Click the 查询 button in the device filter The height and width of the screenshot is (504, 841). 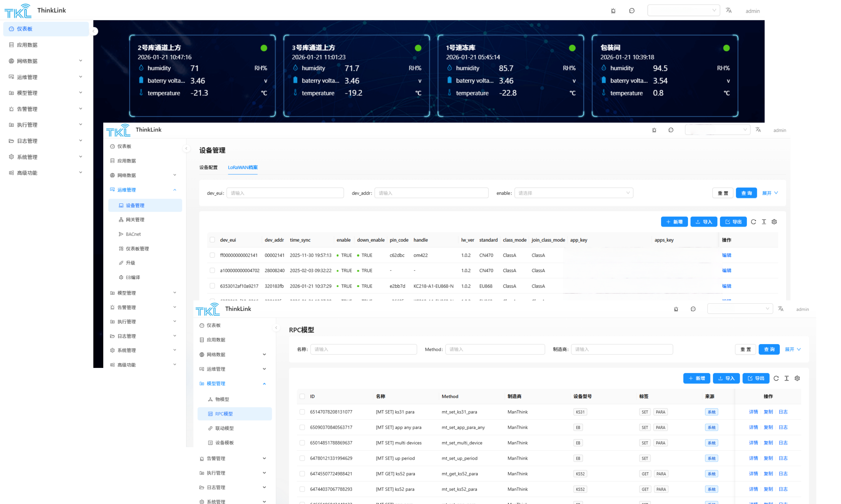point(746,193)
